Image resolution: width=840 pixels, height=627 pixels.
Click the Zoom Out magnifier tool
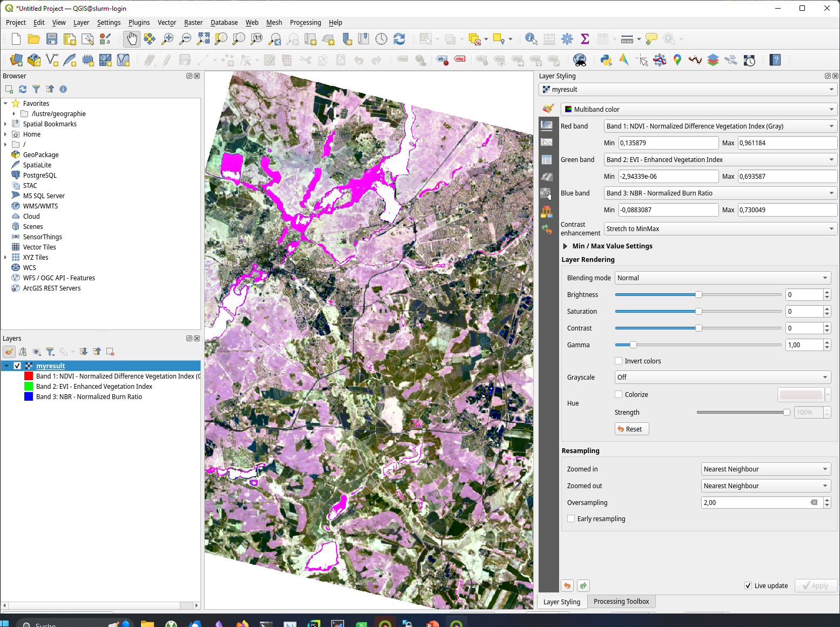pos(185,39)
